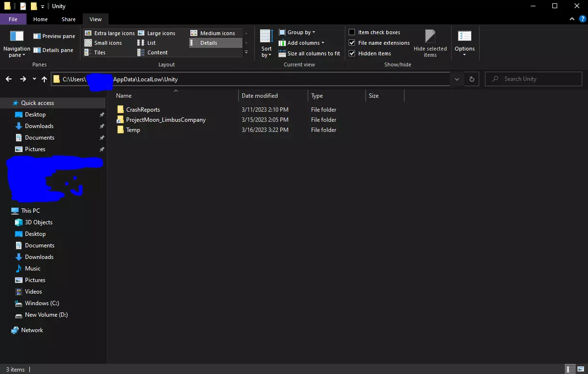Select Quick access in navigation pane
Image resolution: width=588 pixels, height=374 pixels.
pyautogui.click(x=38, y=103)
